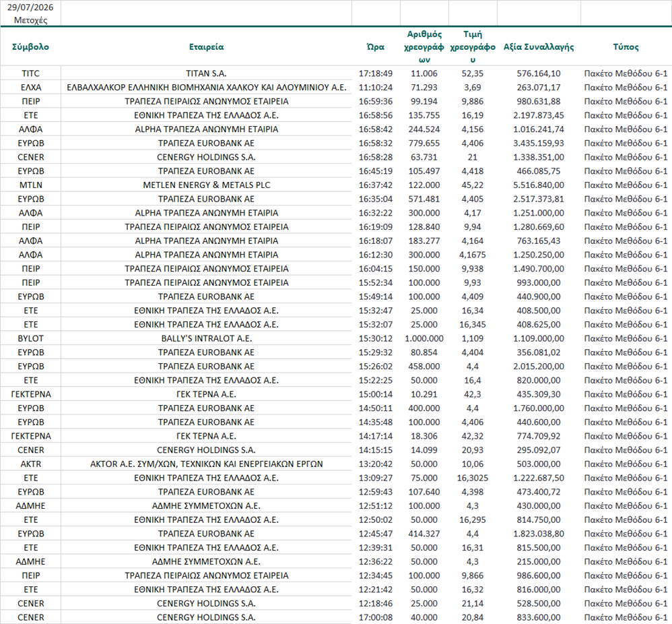Click the MTLN symbol cell
Screen dimensions: 672x624
pos(30,185)
